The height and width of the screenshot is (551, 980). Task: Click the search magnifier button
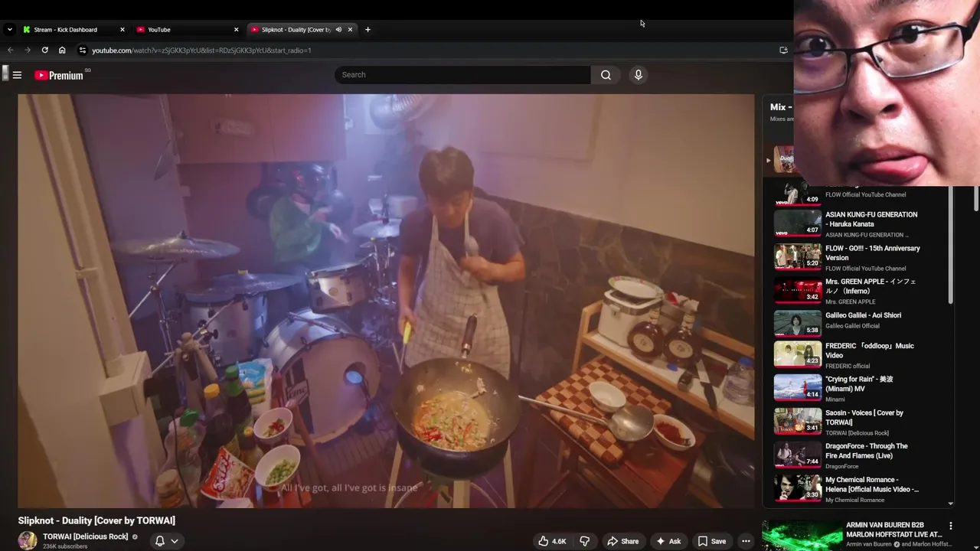pos(606,75)
